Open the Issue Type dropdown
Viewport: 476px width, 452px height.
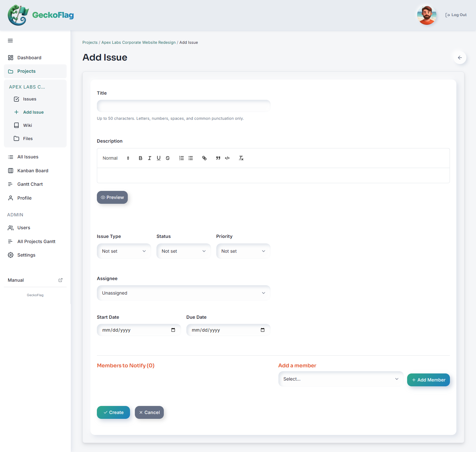point(124,251)
